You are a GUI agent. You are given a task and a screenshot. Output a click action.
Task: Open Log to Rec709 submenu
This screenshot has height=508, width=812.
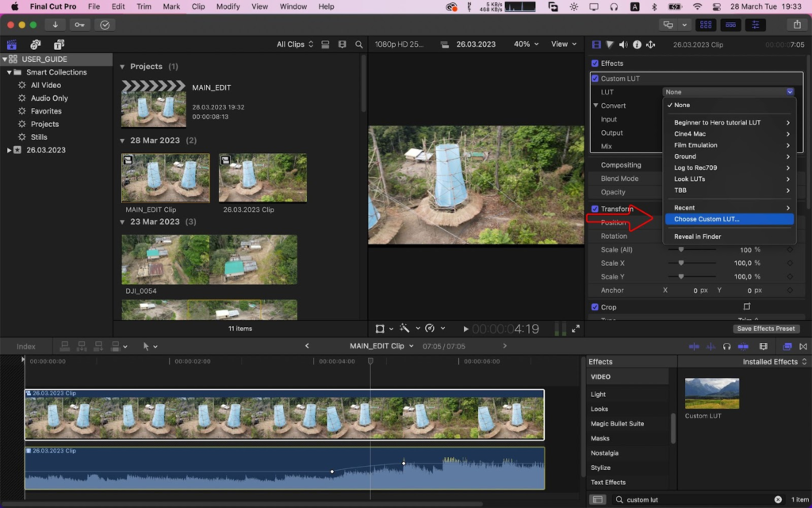point(730,168)
